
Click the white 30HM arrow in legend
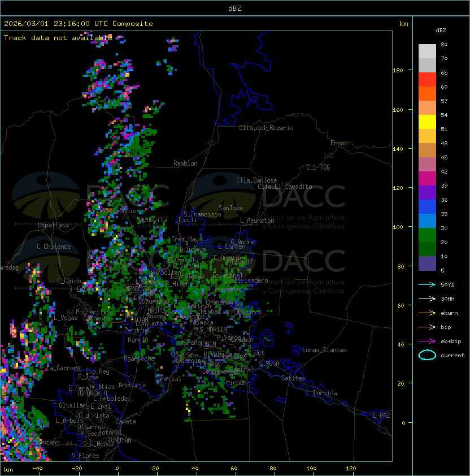[427, 298]
